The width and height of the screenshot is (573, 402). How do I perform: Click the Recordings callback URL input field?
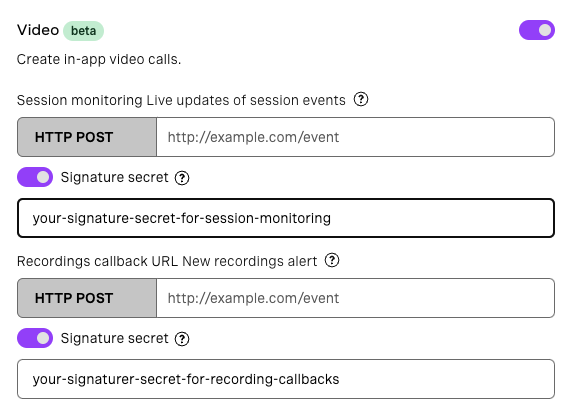(355, 298)
